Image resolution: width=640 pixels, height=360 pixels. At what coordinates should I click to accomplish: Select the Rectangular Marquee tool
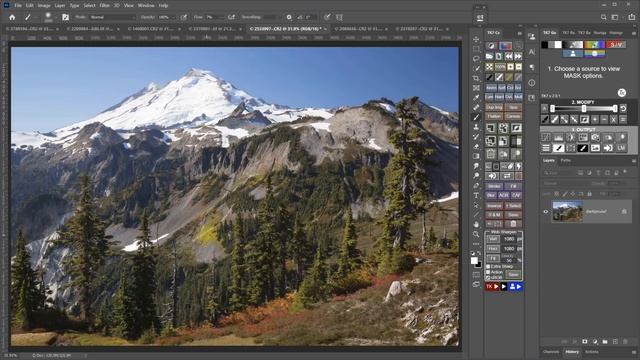(x=476, y=49)
